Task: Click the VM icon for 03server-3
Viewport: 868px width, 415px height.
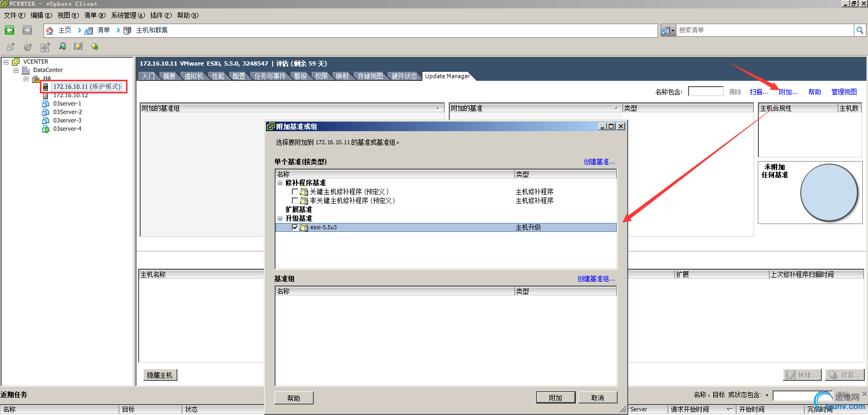Action: click(46, 121)
